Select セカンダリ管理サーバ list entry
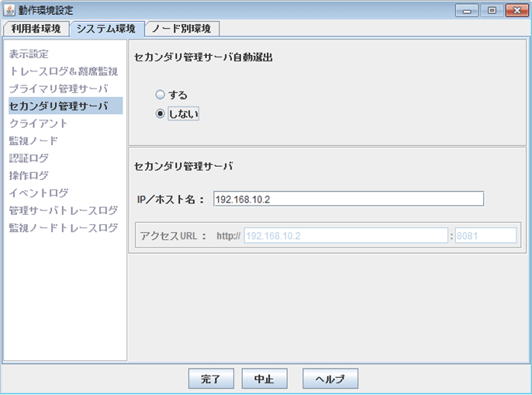Image resolution: width=532 pixels, height=395 pixels. [x=65, y=106]
